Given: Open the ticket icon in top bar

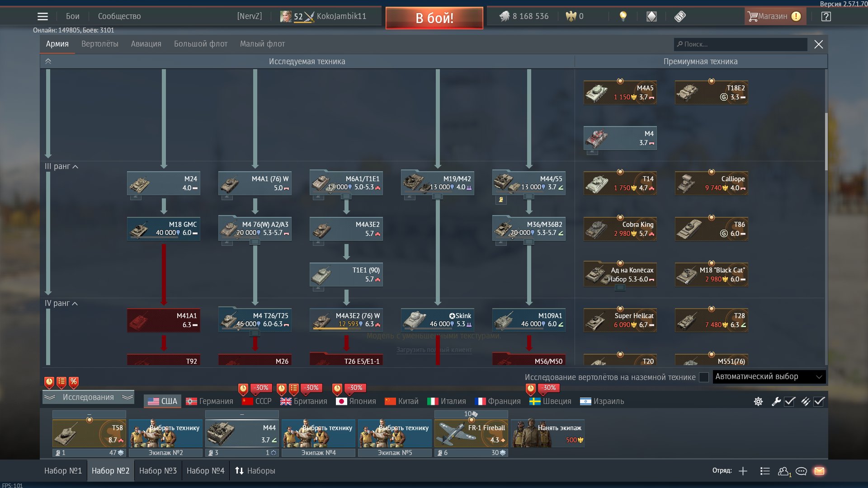Looking at the screenshot, I should [680, 17].
